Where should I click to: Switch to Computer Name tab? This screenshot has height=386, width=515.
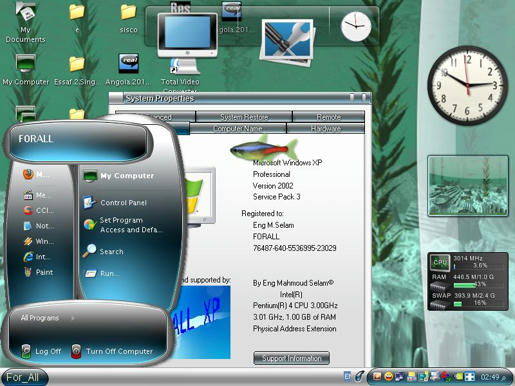click(x=238, y=128)
